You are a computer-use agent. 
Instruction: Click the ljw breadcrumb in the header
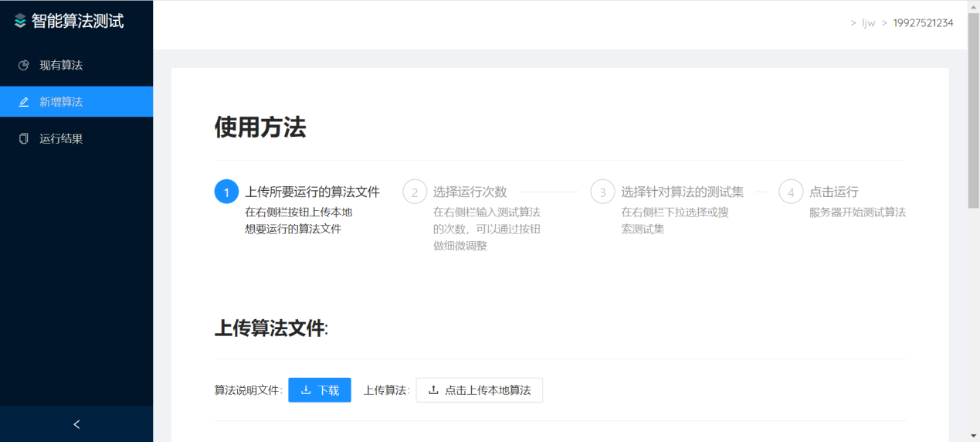tap(869, 23)
